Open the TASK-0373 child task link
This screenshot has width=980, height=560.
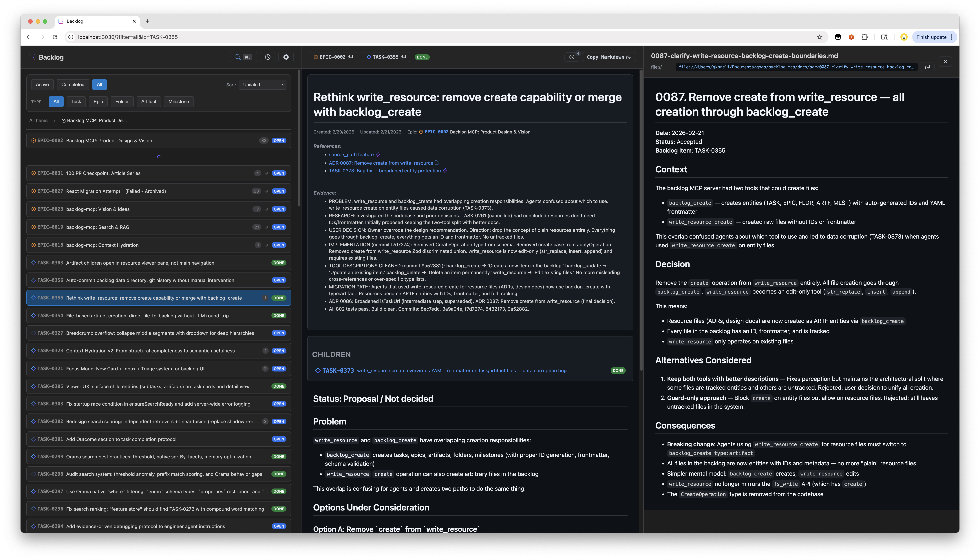click(338, 370)
